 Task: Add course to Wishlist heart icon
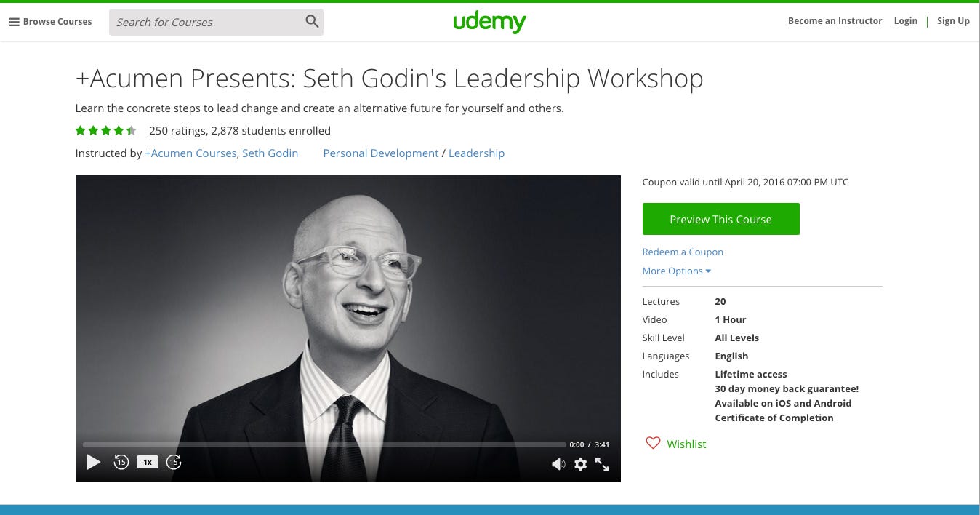(653, 443)
